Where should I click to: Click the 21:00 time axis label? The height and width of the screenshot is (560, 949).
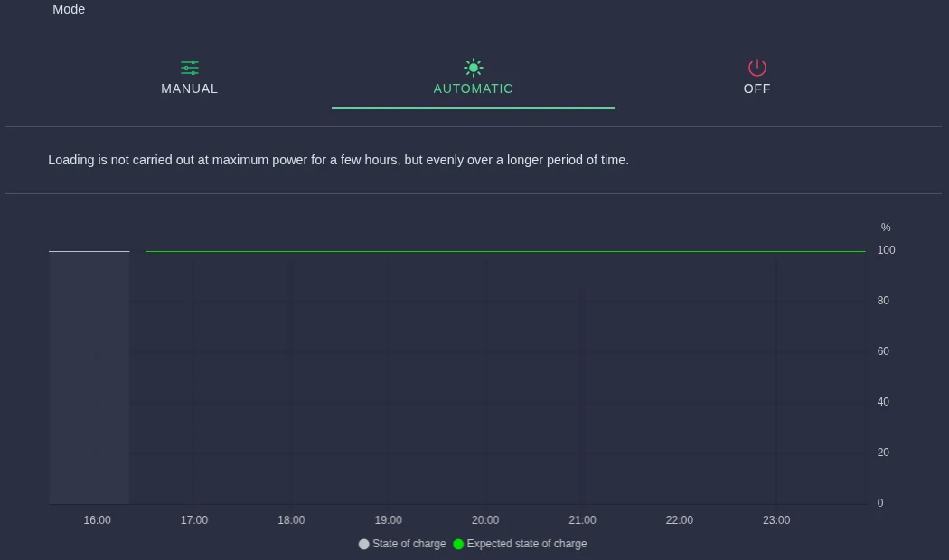(582, 520)
